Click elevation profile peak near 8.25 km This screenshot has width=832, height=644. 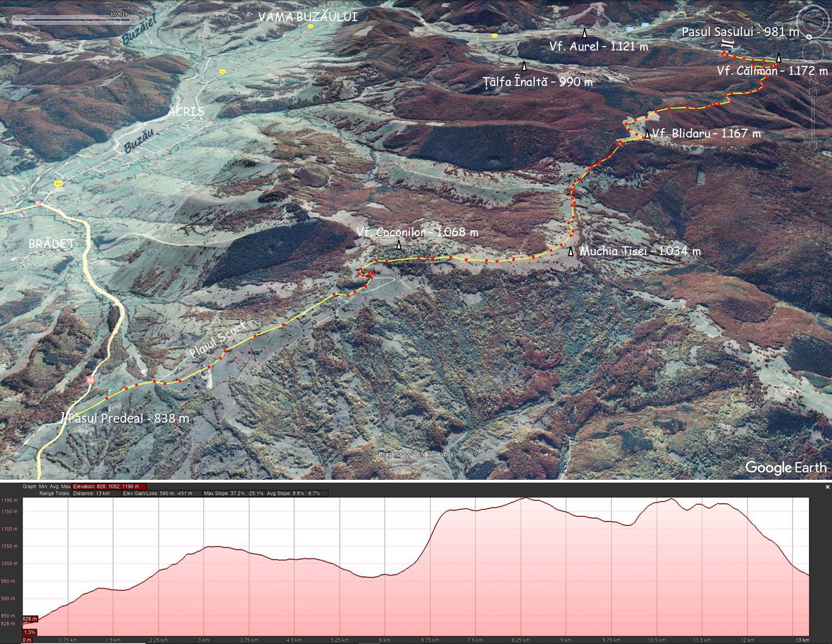523,498
